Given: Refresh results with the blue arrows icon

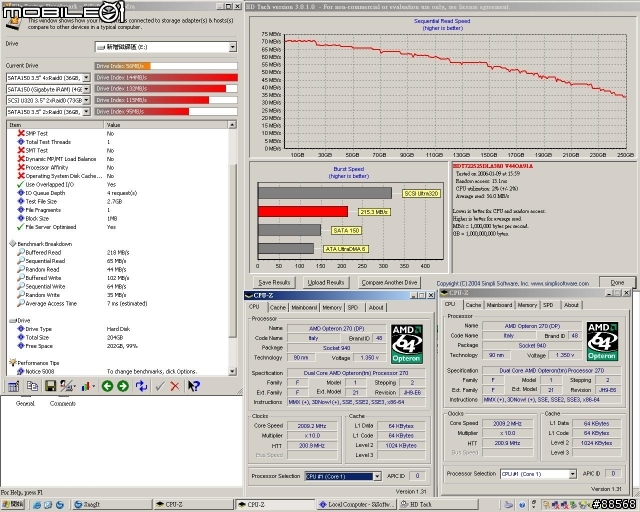Looking at the screenshot, I should point(141,386).
